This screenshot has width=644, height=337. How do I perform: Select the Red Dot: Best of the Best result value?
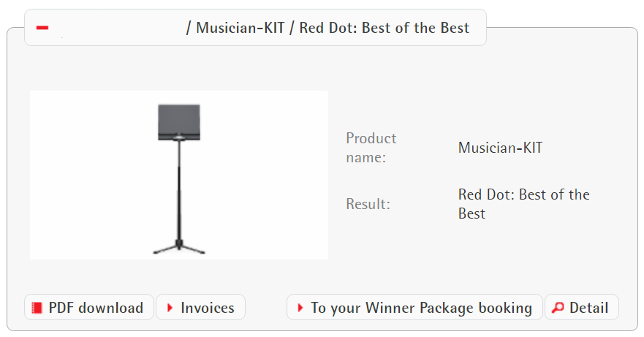(x=523, y=204)
